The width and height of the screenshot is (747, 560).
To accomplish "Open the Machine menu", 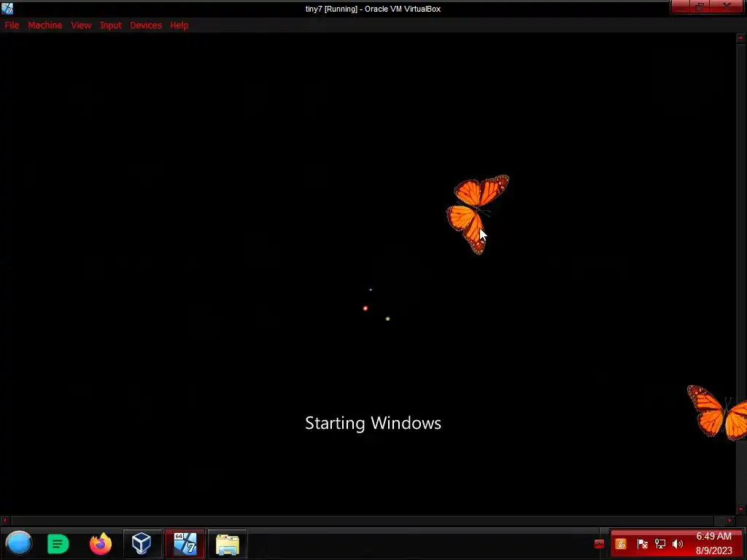I will tap(44, 26).
